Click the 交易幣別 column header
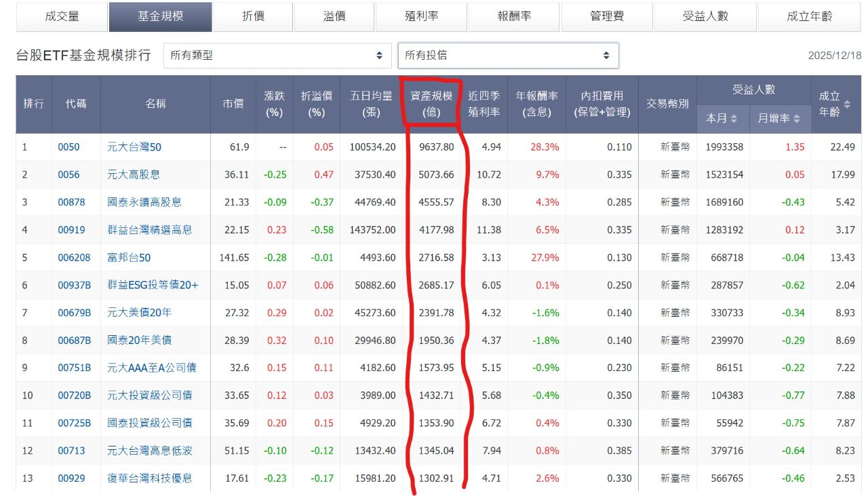 coord(667,104)
